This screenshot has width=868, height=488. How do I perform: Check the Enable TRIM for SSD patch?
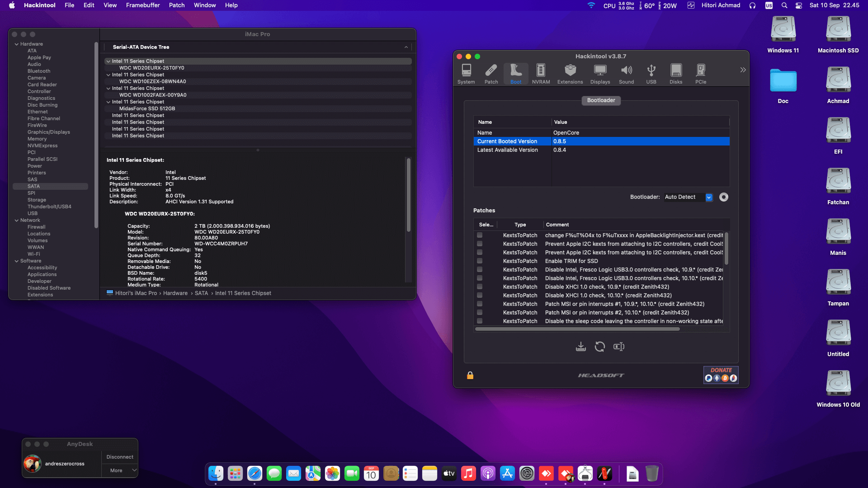[x=480, y=261]
